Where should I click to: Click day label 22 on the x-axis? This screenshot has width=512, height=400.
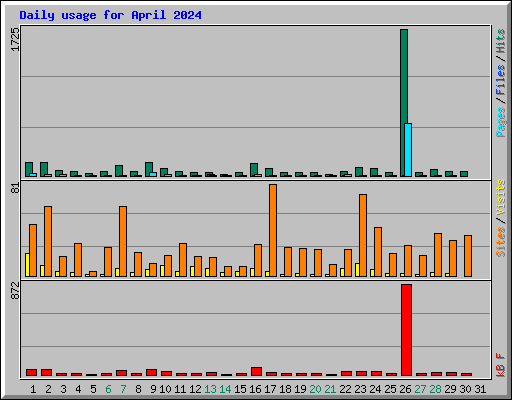pos(345,389)
